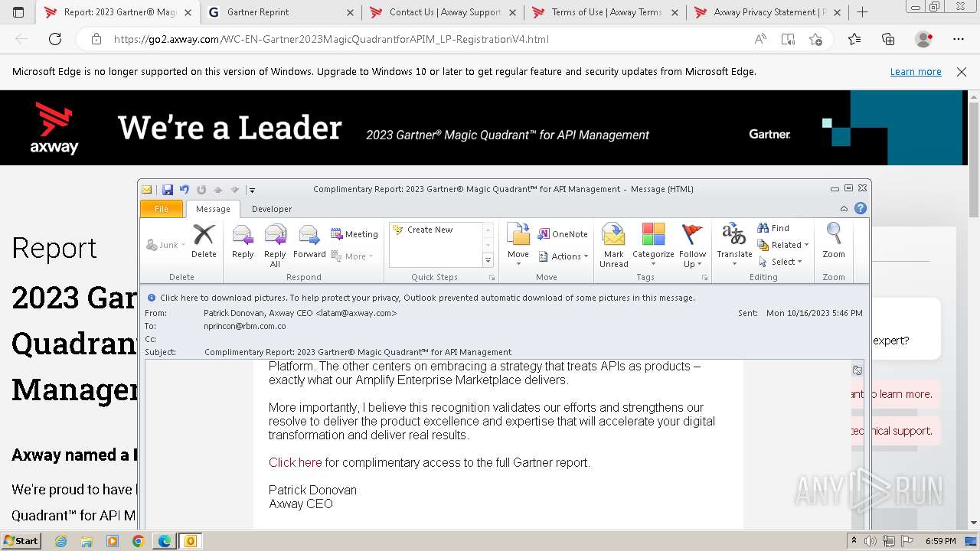Open Edge tab actions menu
Image resolution: width=980 pixels, height=551 pixels.
tap(18, 12)
